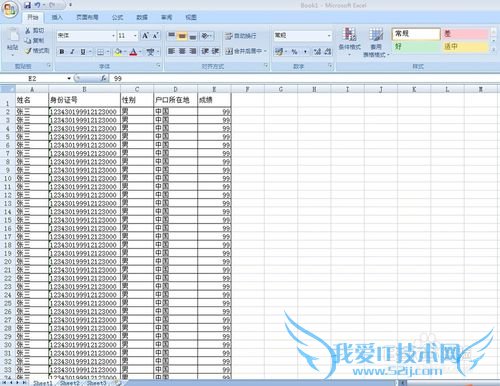Open the Office button menu

click(x=9, y=9)
